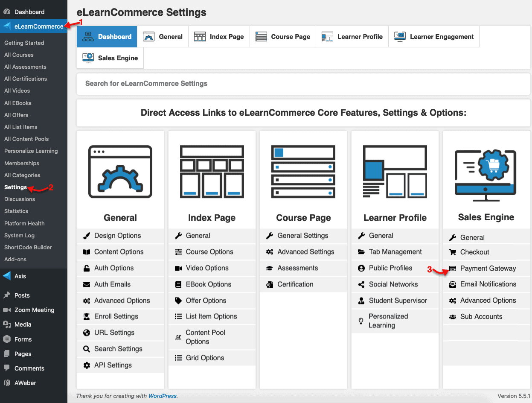Open Platform Health in the sidebar
The width and height of the screenshot is (532, 403).
pyautogui.click(x=24, y=223)
